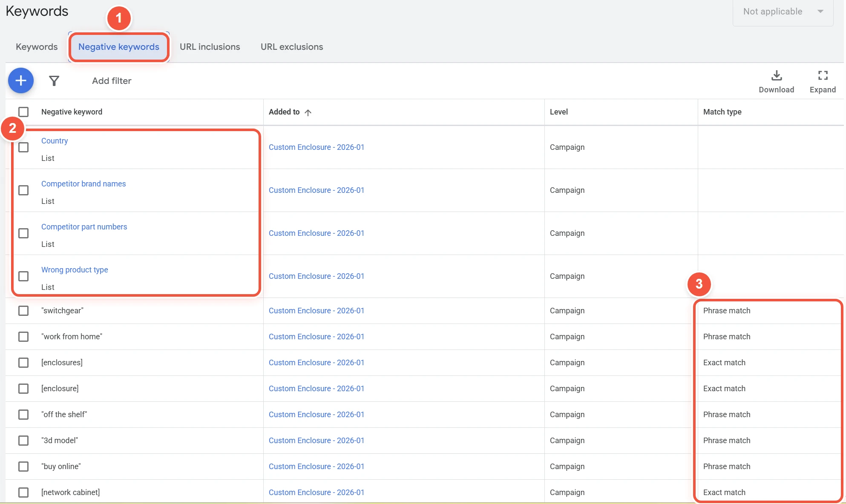Click the Add filter field

click(x=112, y=81)
